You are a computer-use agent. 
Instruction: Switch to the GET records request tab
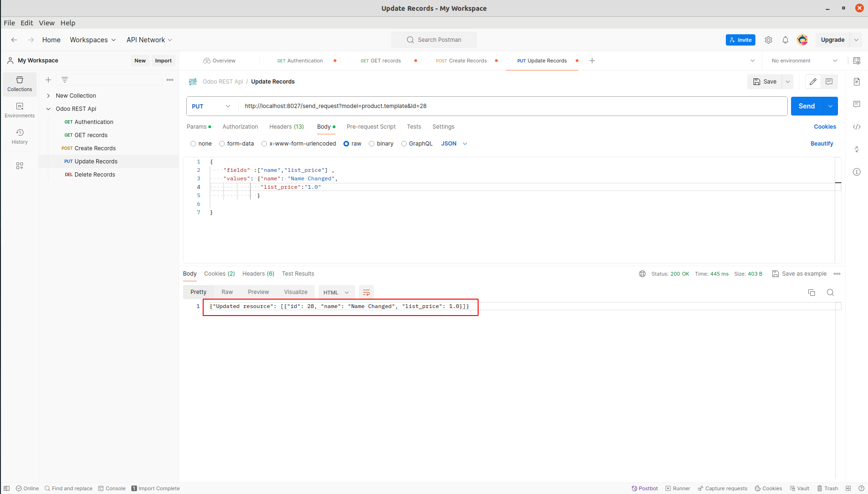click(381, 61)
